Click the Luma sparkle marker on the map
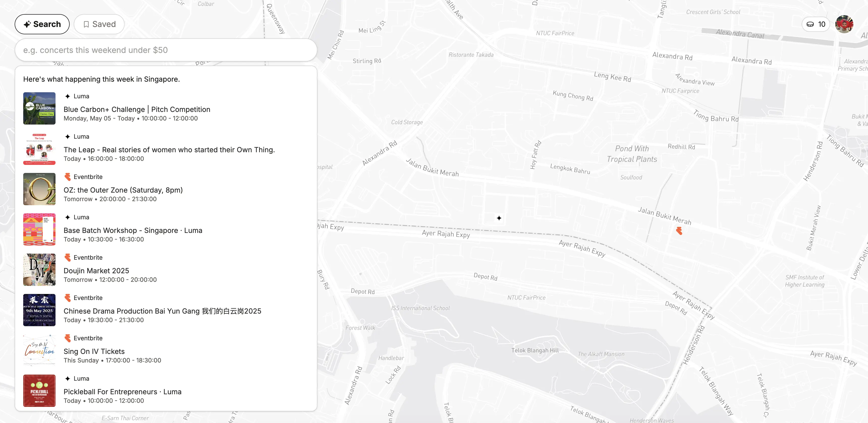The height and width of the screenshot is (423, 868). click(499, 218)
